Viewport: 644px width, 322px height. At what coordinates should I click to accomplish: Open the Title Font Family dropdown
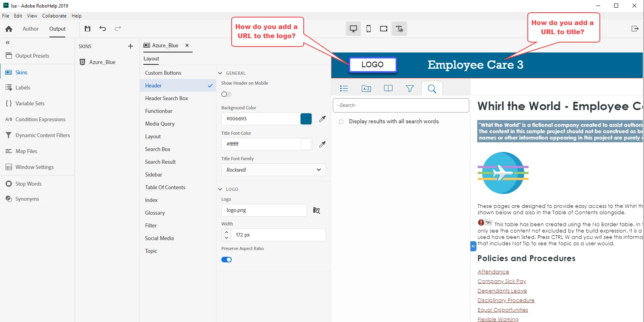[x=273, y=170]
